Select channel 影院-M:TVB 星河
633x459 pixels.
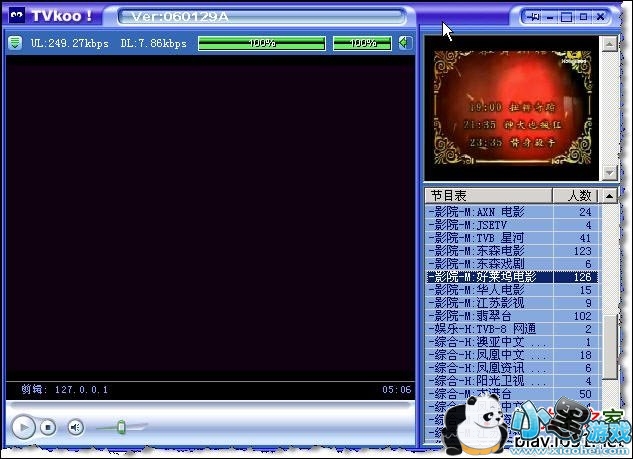pos(513,238)
